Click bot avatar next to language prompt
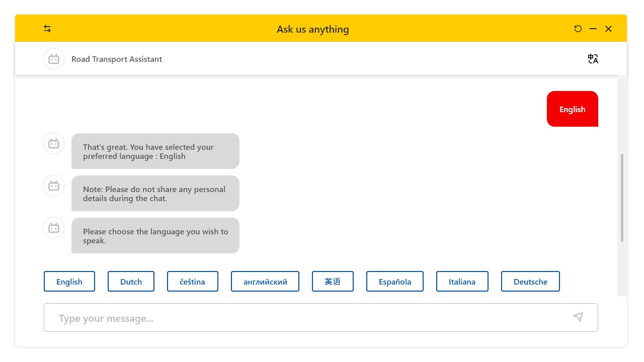The height and width of the screenshot is (362, 644). (54, 228)
